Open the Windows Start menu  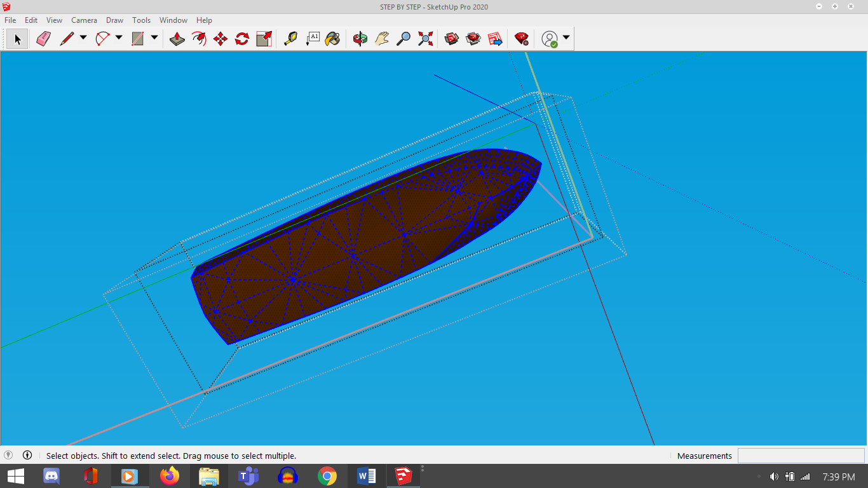pyautogui.click(x=15, y=476)
